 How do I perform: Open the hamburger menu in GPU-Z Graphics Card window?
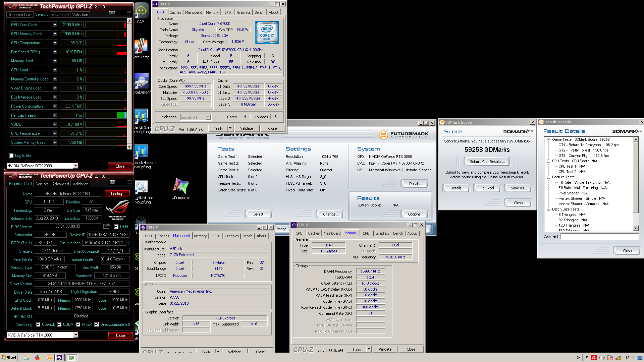tap(129, 182)
